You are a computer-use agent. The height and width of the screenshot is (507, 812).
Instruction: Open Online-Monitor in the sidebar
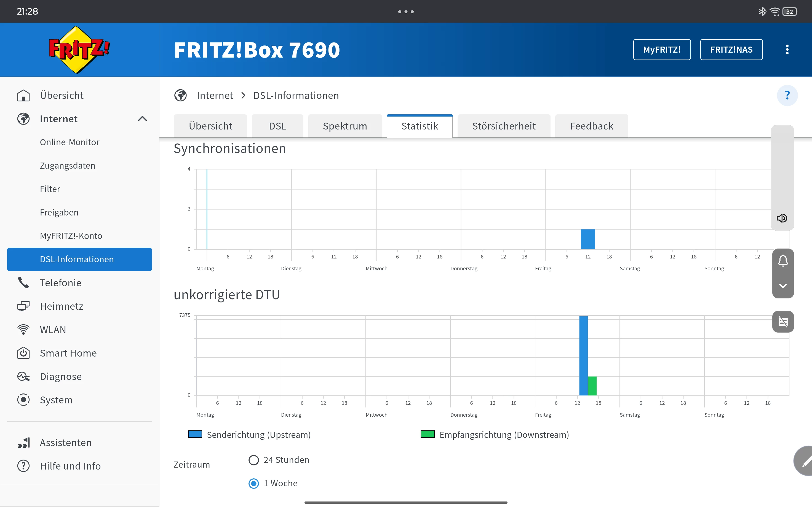(70, 142)
